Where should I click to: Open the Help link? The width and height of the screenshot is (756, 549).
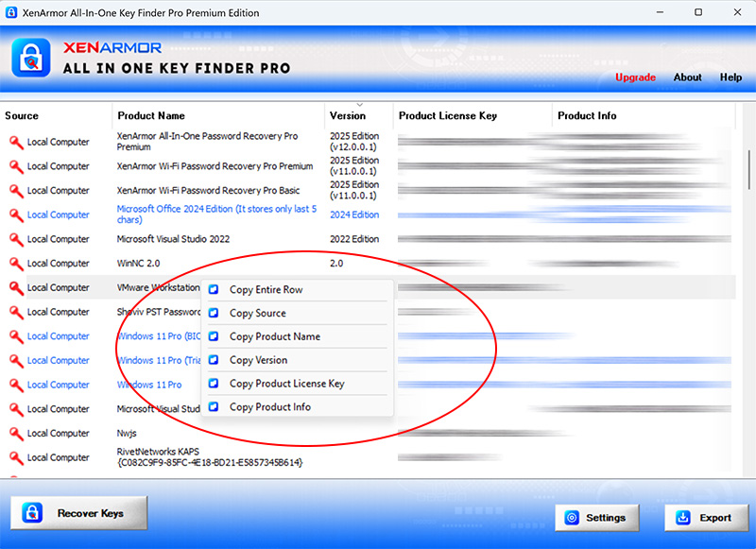730,77
